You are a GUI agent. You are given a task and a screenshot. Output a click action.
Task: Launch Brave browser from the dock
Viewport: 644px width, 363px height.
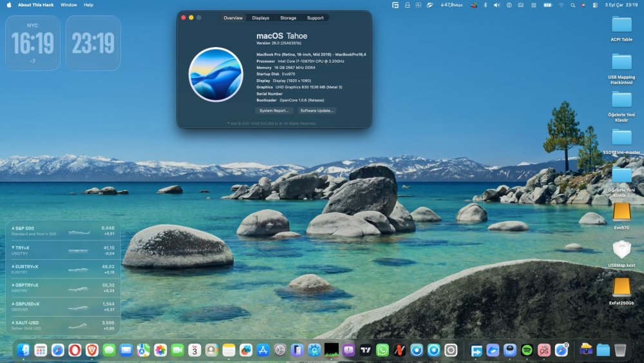point(92,350)
